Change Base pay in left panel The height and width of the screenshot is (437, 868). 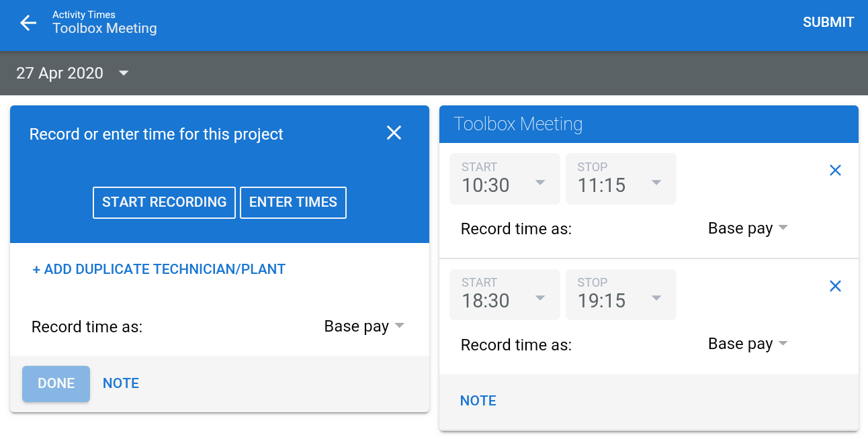364,326
